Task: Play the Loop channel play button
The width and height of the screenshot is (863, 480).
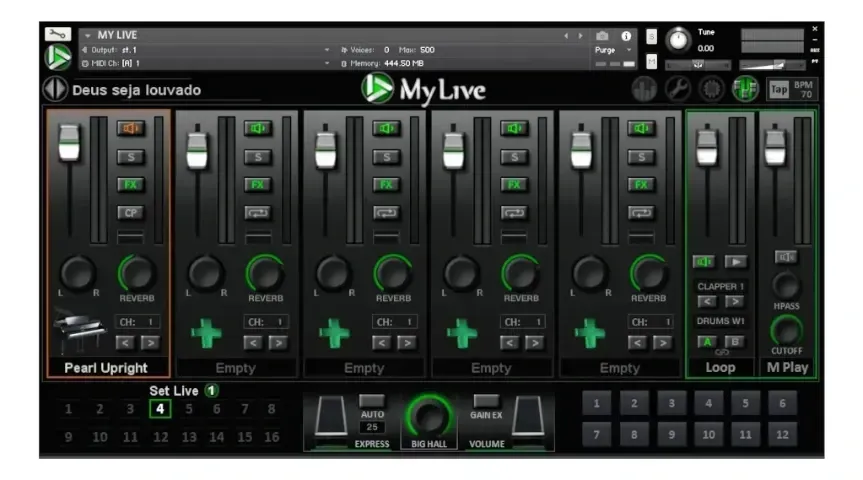Action: (x=736, y=261)
